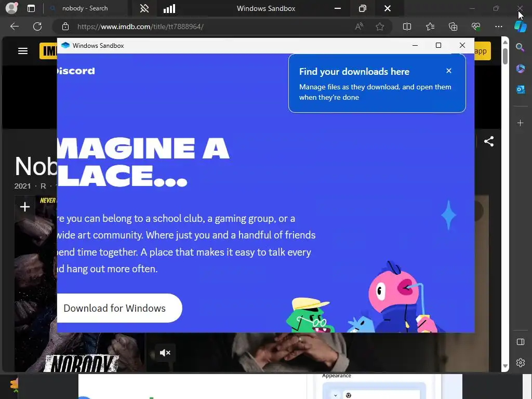Click the Discord logo text
This screenshot has width=532, height=399.
[x=76, y=71]
